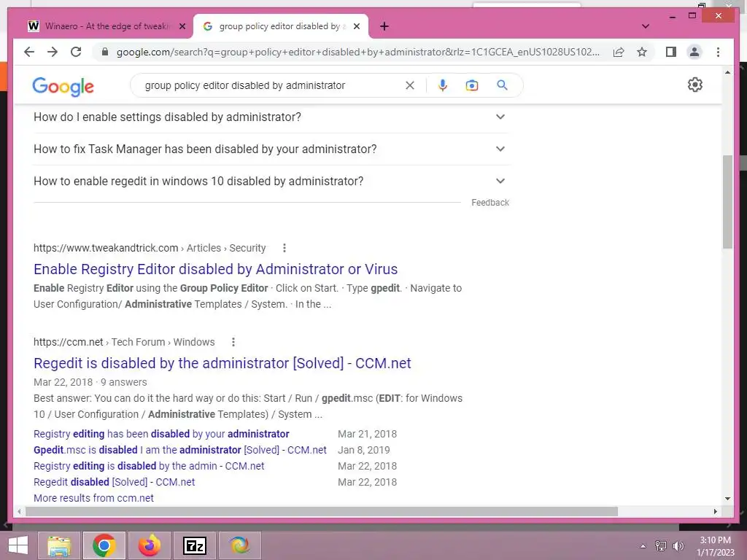Open 'Registry editing has been disabled' sublink

pyautogui.click(x=161, y=434)
